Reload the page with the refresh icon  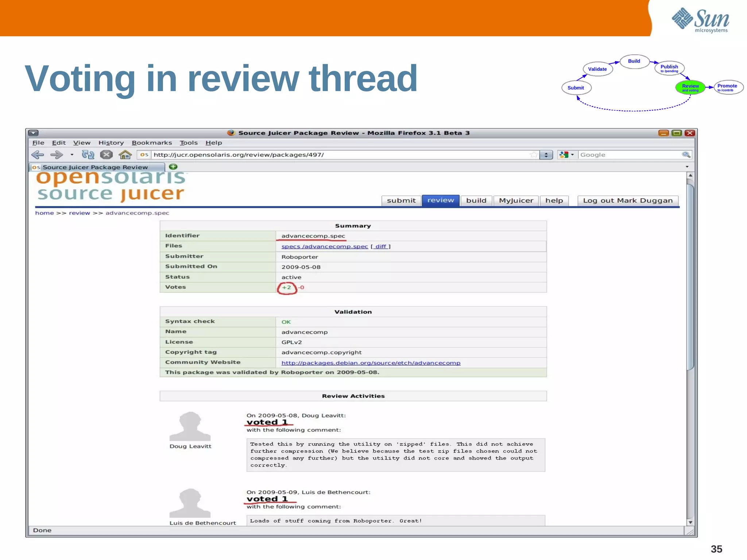pos(88,155)
